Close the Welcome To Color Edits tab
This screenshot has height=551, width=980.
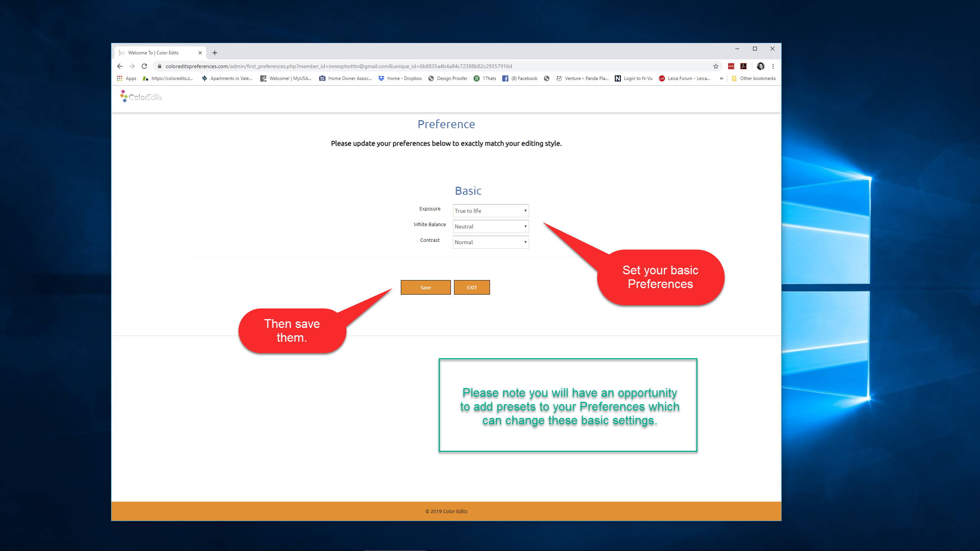[200, 53]
